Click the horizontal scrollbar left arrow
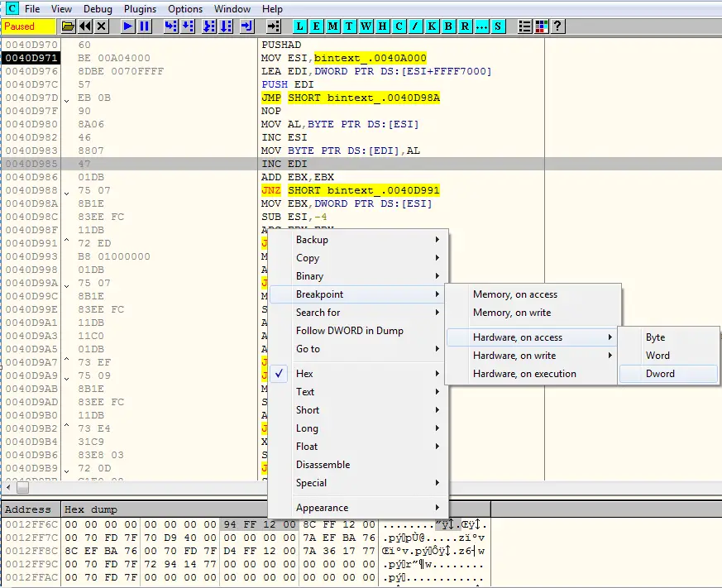Image resolution: width=722 pixels, height=588 pixels. coord(8,487)
